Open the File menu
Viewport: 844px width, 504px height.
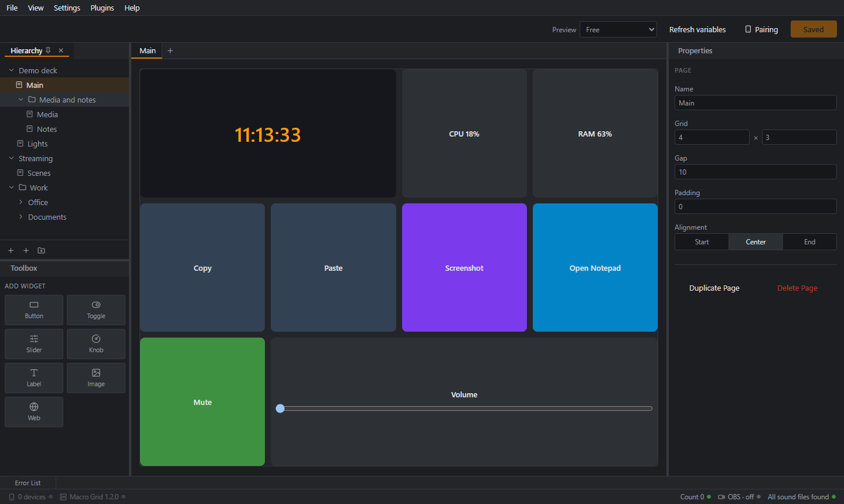[x=12, y=8]
